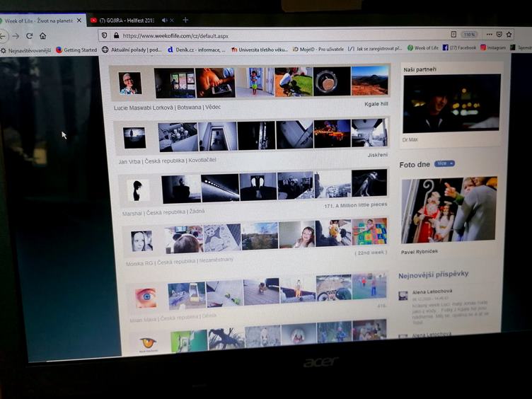Viewport: 532px width, 399px height.
Task: Open Nejnavštěvovanější bookmarks folder
Action: click(x=26, y=50)
